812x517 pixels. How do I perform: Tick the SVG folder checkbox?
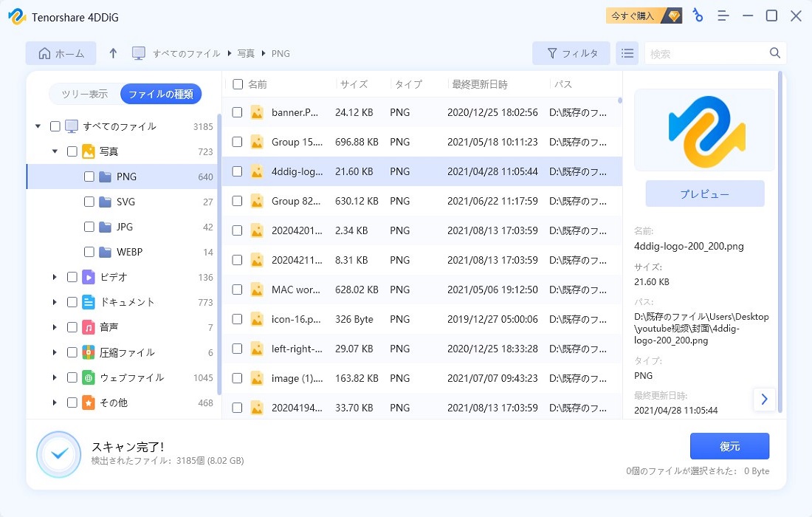[89, 202]
